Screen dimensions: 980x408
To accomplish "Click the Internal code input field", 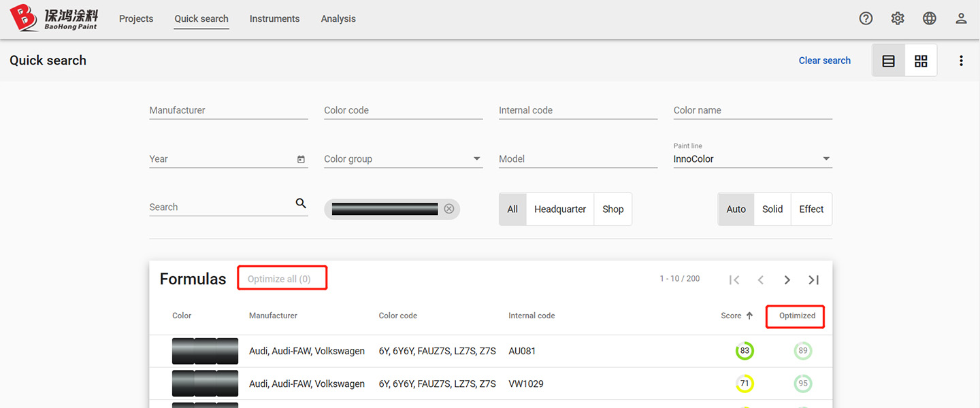I will click(578, 110).
